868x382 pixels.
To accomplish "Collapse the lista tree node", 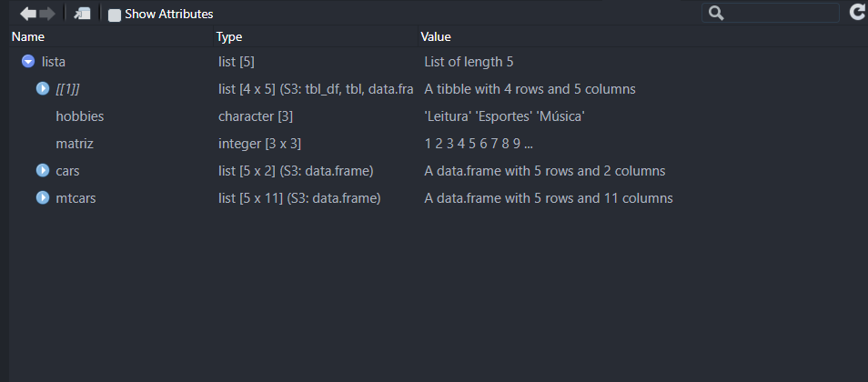I will 28,62.
